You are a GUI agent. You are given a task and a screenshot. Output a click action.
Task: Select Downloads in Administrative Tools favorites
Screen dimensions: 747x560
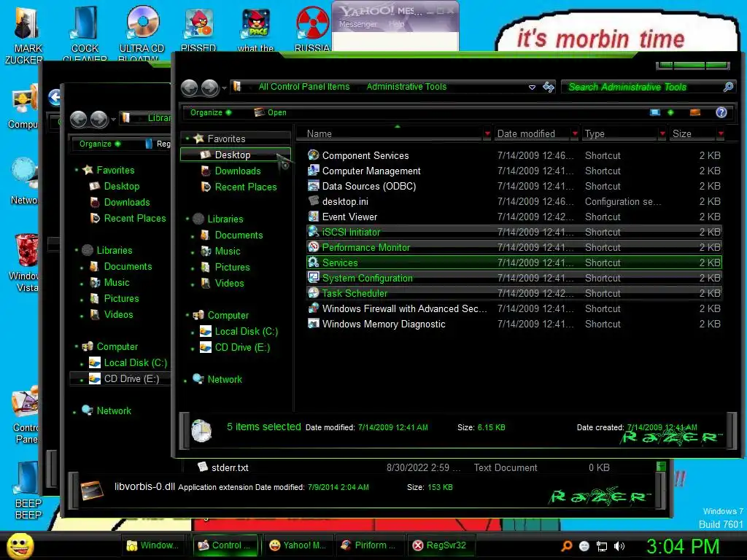pyautogui.click(x=237, y=171)
